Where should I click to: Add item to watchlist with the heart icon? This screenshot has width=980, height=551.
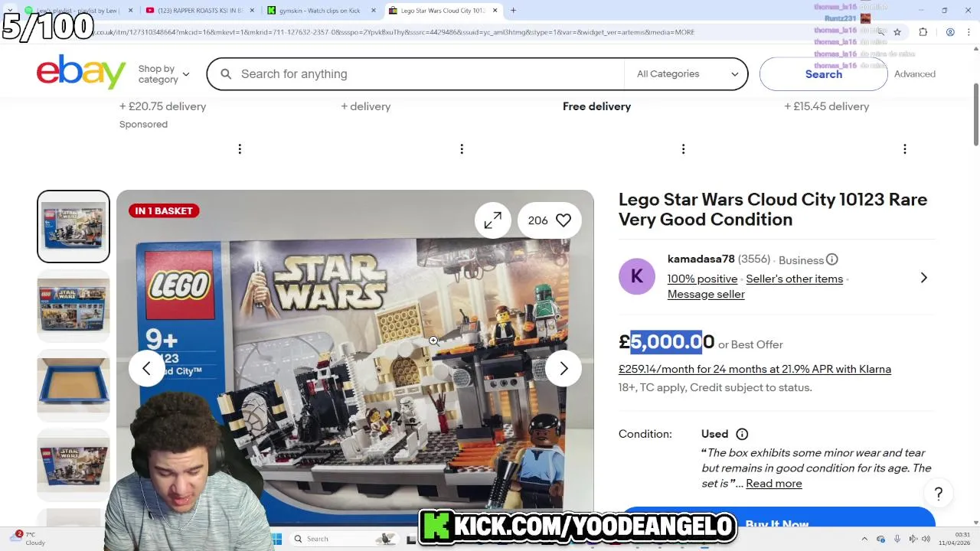[563, 220]
